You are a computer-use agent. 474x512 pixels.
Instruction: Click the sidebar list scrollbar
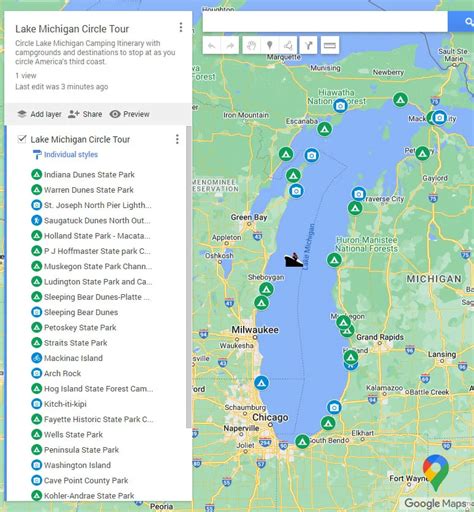[189, 277]
